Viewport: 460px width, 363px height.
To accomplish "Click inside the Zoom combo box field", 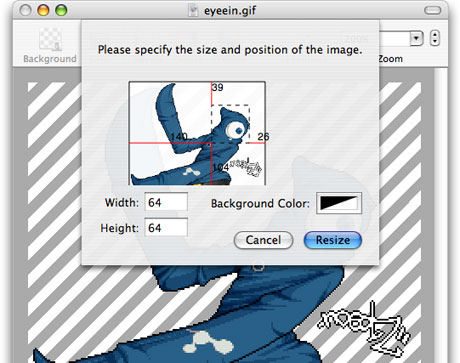I will click(395, 38).
